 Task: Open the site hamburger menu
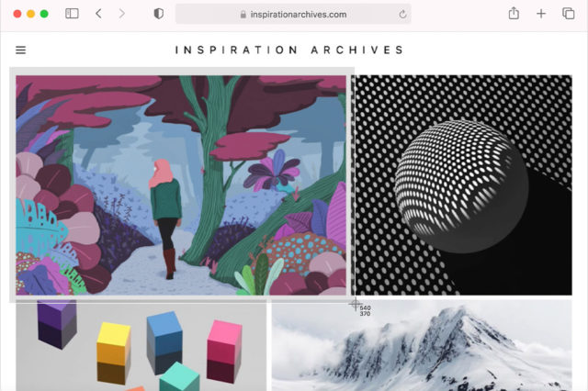pos(20,50)
